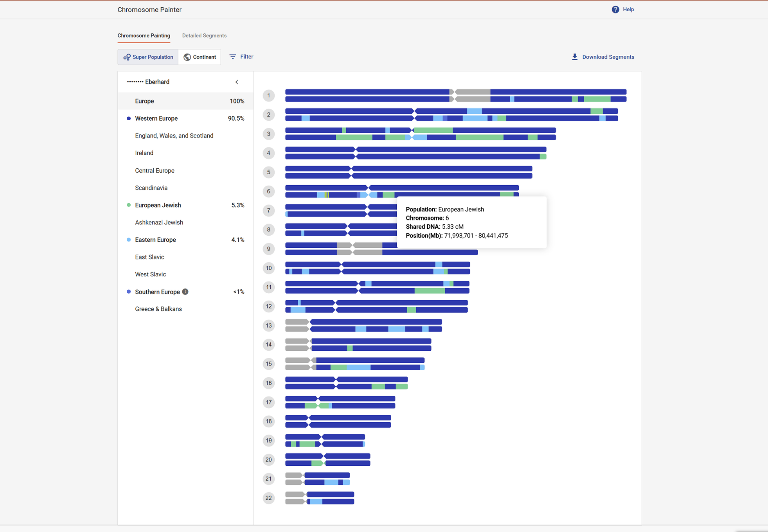768x532 pixels.
Task: Open the Detailed Segments tab
Action: point(204,35)
